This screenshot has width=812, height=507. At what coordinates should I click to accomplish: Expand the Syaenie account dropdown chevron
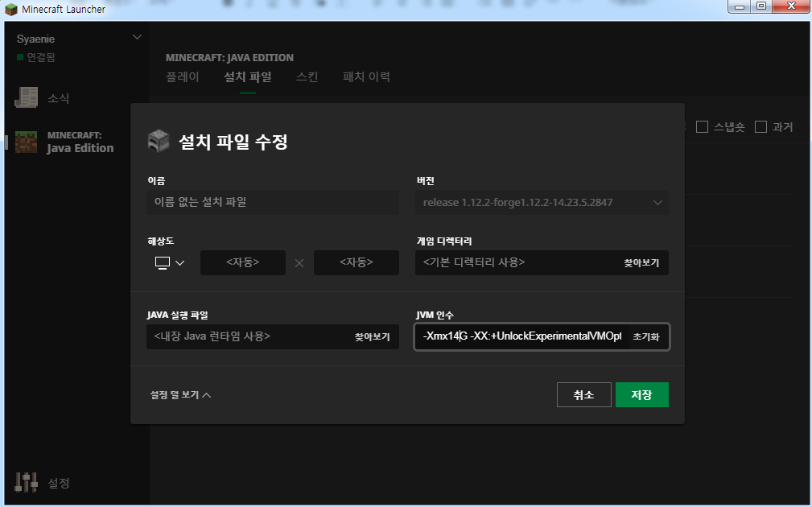138,37
